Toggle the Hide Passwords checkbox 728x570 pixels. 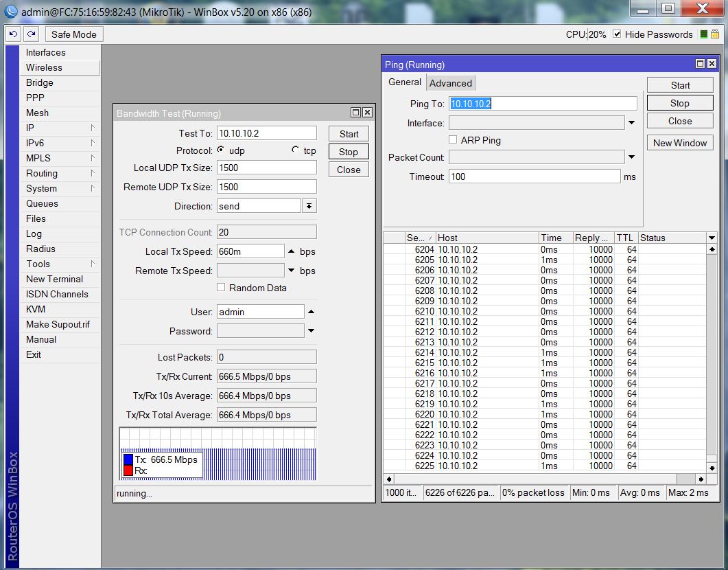click(617, 34)
